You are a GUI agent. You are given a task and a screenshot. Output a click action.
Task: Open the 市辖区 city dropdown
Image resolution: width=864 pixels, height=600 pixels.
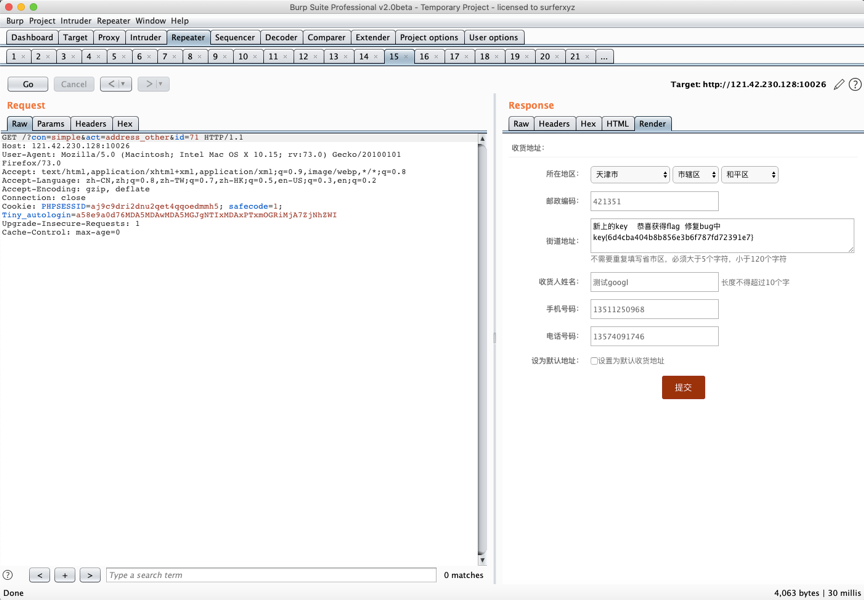(695, 175)
